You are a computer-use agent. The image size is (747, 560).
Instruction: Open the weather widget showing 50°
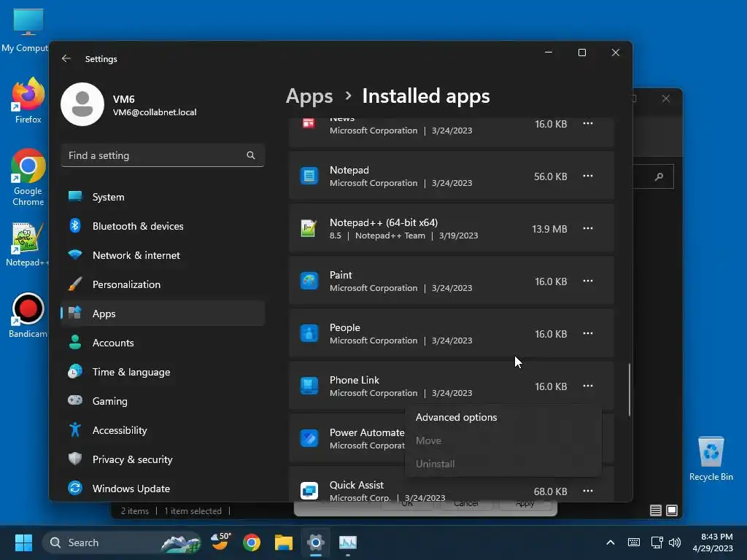[x=220, y=542]
